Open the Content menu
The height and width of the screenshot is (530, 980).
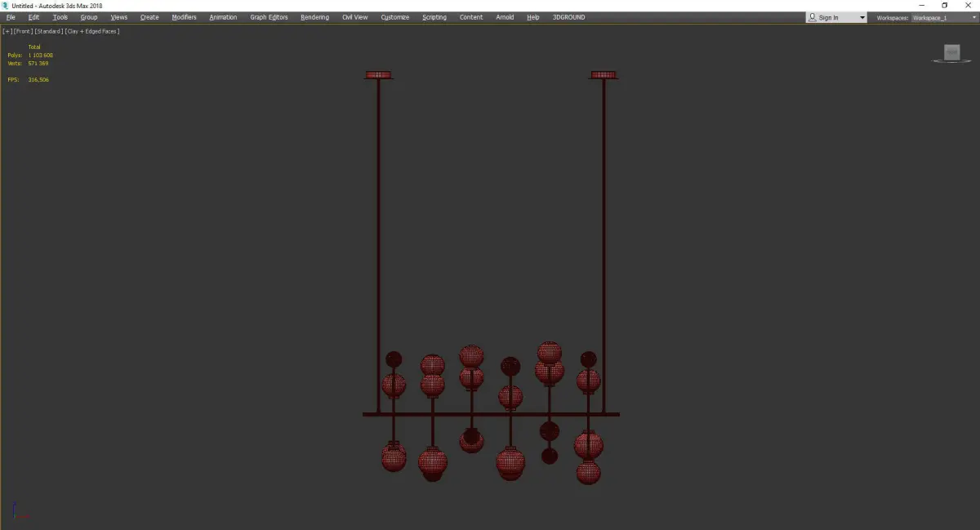tap(471, 17)
